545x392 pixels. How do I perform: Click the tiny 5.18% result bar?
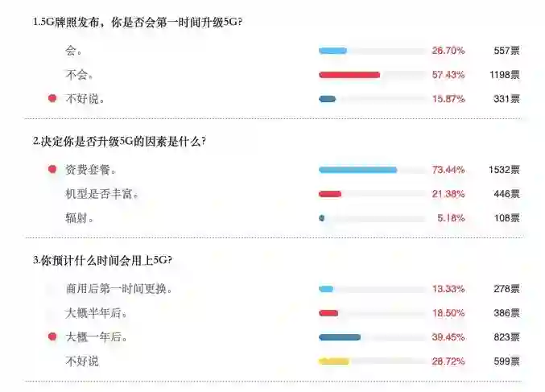[322, 218]
